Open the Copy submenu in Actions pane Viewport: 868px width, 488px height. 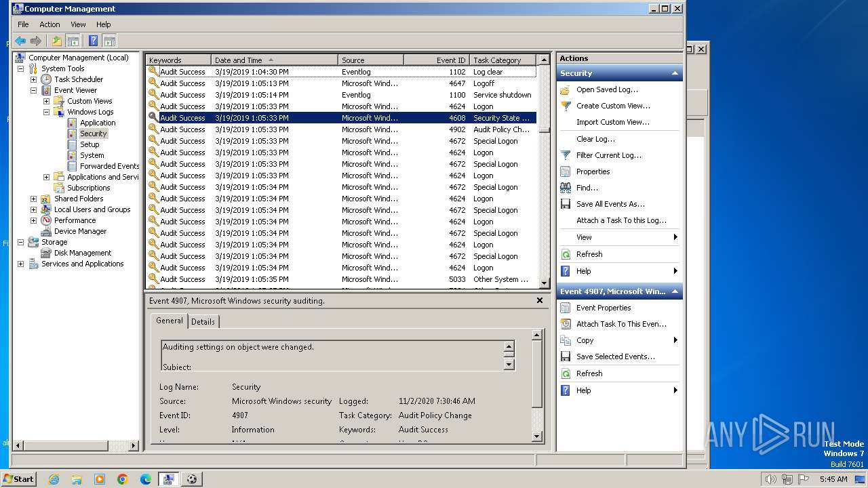tap(619, 340)
